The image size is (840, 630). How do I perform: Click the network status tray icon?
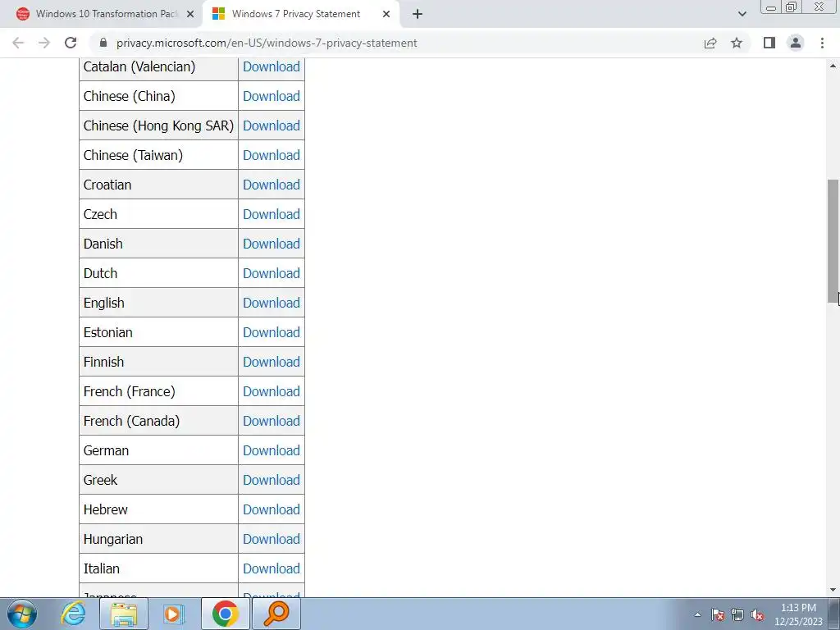737,614
